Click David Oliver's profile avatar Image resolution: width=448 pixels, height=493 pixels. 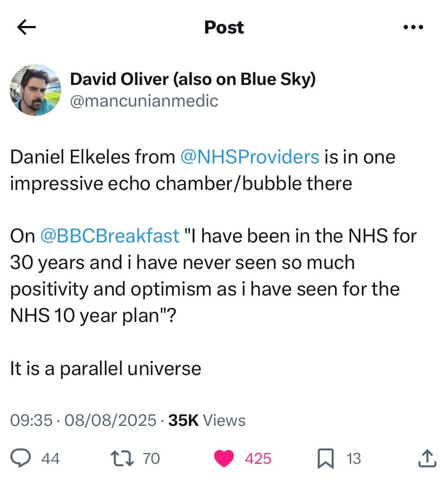pos(35,89)
